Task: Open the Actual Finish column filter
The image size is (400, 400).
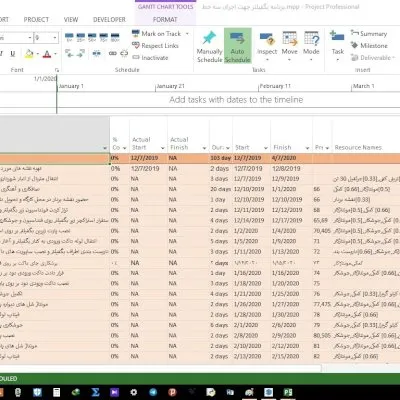Action: (204, 148)
